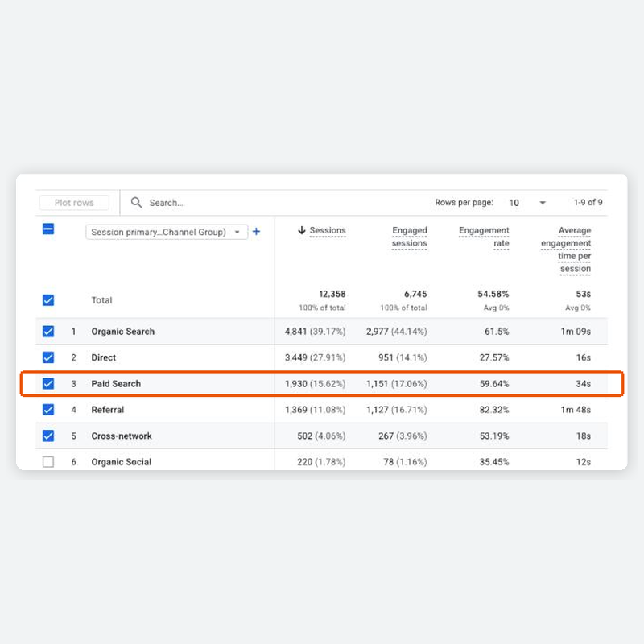The width and height of the screenshot is (644, 644).
Task: Sort by Average engagement time per session
Action: [566, 250]
